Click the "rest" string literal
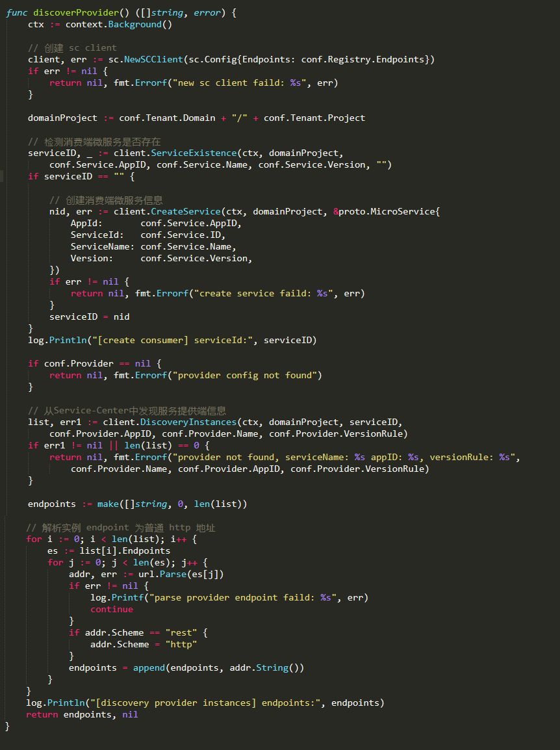 [x=181, y=633]
